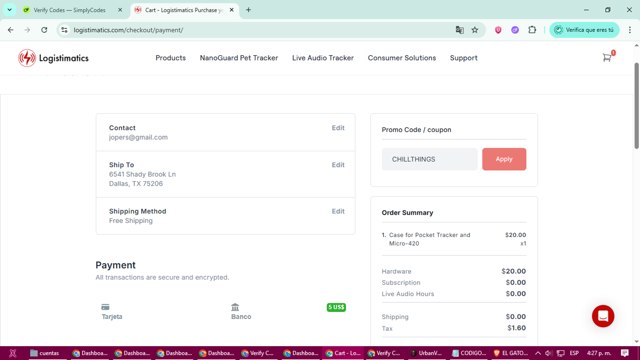The image size is (640, 360).
Task: Open Consumer Solutions menu
Action: click(x=402, y=58)
